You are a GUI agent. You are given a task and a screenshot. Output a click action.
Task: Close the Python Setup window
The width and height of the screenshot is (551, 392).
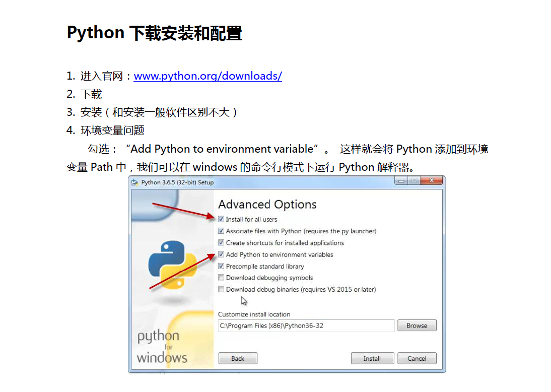coord(431,182)
